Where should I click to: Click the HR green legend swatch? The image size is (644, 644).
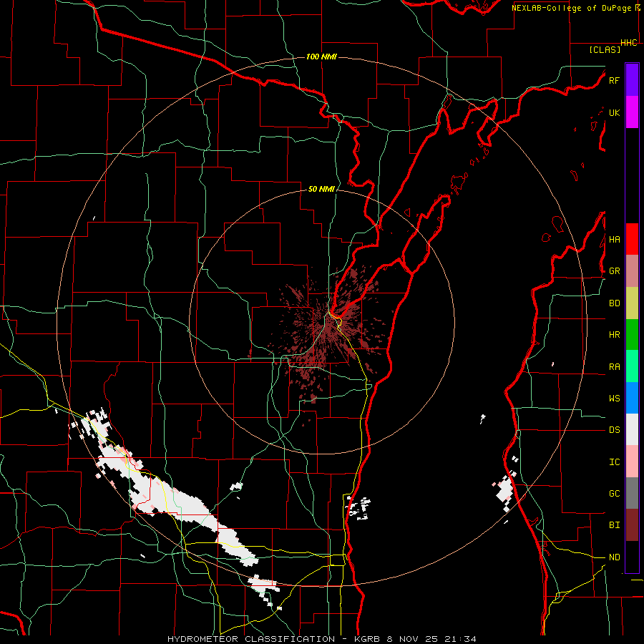click(x=632, y=334)
